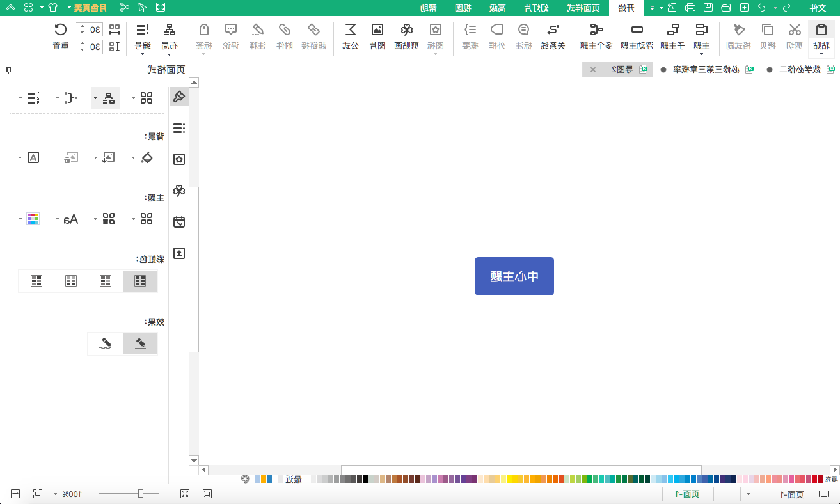
Task: Open the clover clip art side tab
Action: 179,191
